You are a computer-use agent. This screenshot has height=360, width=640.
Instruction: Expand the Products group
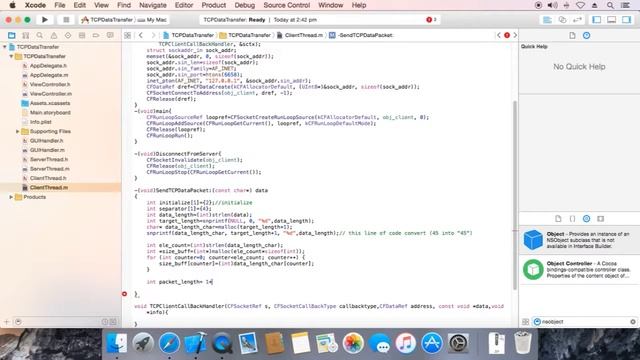11,197
